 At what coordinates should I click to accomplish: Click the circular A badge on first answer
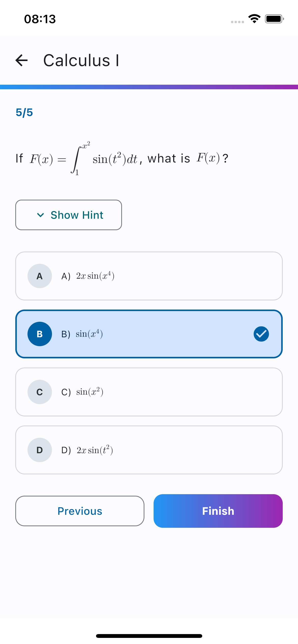pos(39,276)
